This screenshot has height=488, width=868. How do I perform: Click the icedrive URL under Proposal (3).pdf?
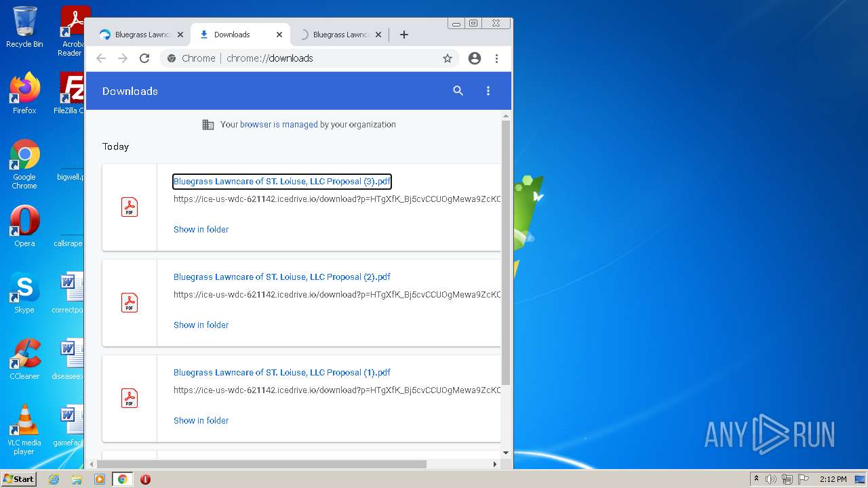(337, 199)
